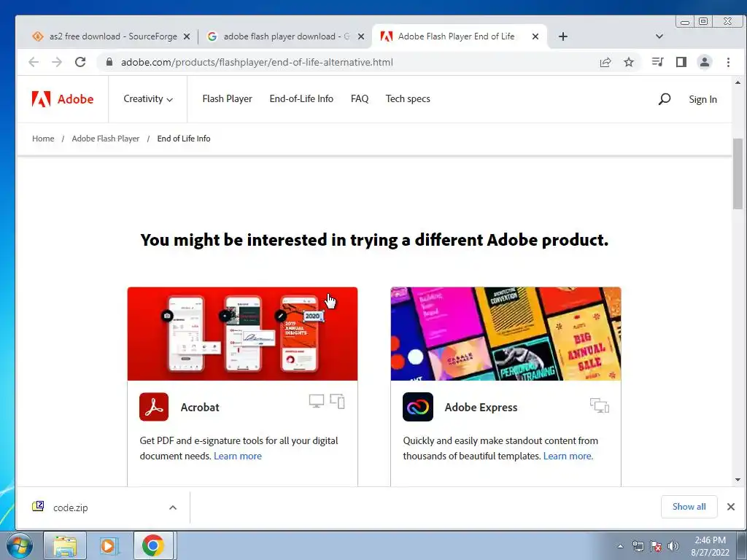Open the Action Center flag icon
The image size is (747, 560).
(656, 546)
